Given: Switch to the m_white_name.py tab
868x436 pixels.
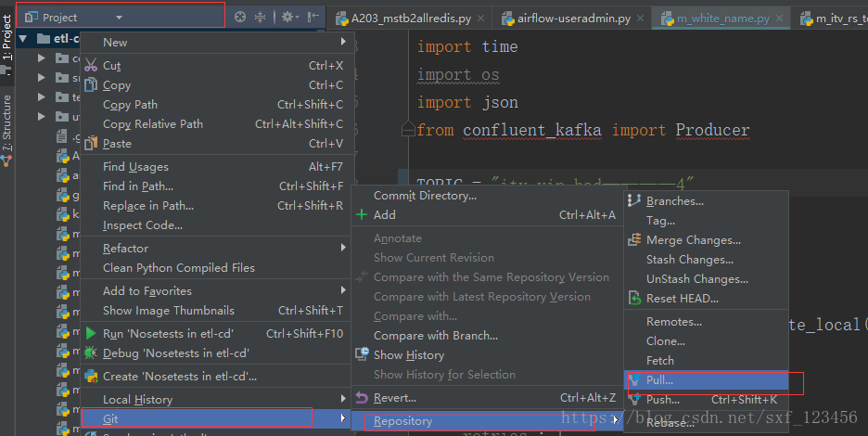Looking at the screenshot, I should pyautogui.click(x=723, y=19).
